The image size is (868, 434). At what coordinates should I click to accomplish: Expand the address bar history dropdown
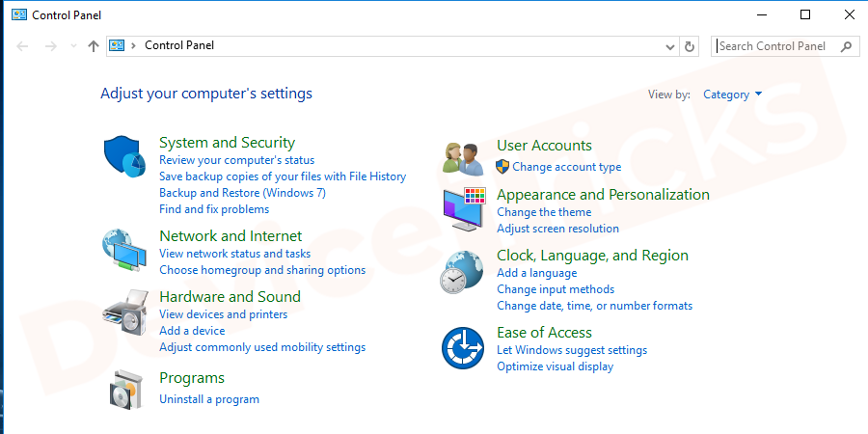671,46
